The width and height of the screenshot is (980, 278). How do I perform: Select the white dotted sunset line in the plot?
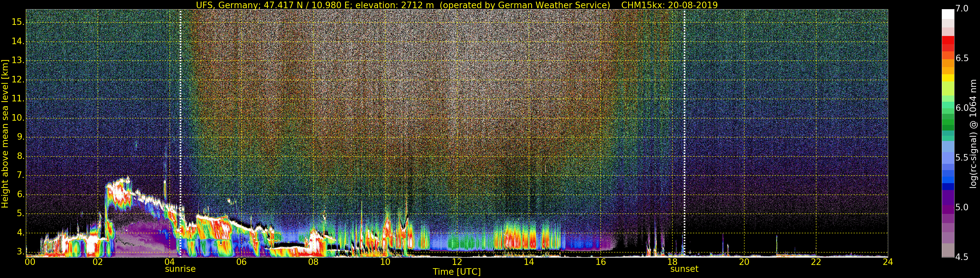click(x=684, y=114)
